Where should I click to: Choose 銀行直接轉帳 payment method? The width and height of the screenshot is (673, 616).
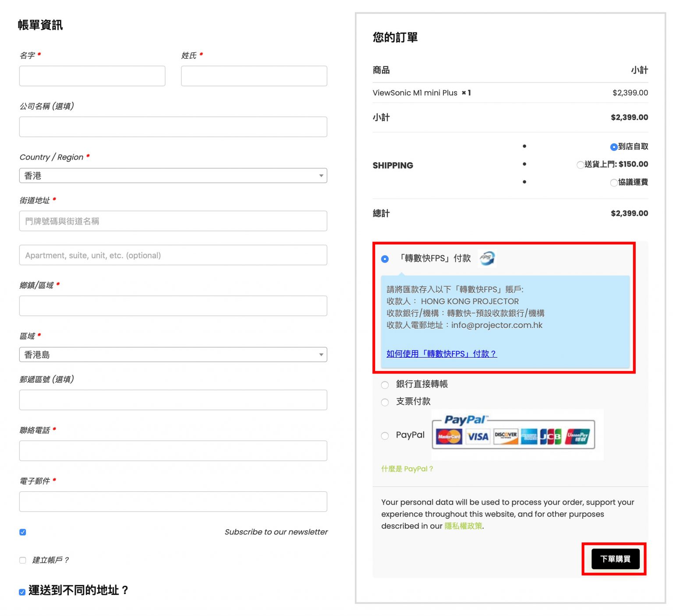(x=385, y=385)
